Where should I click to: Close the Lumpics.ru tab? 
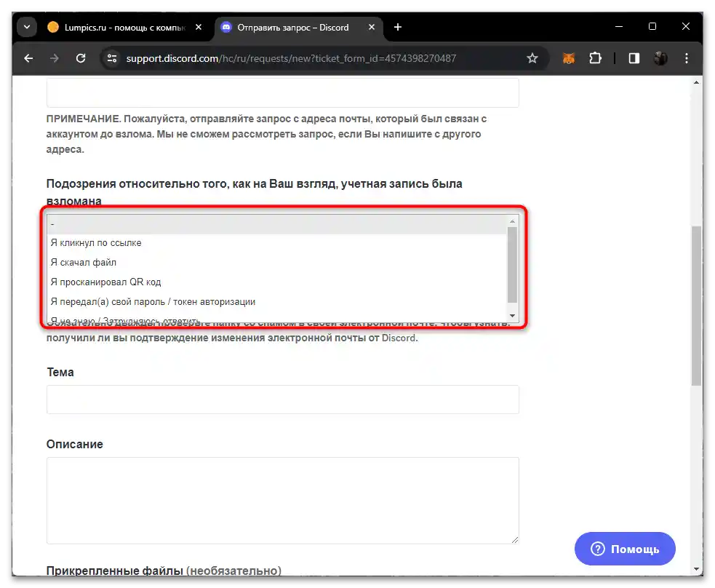(199, 28)
